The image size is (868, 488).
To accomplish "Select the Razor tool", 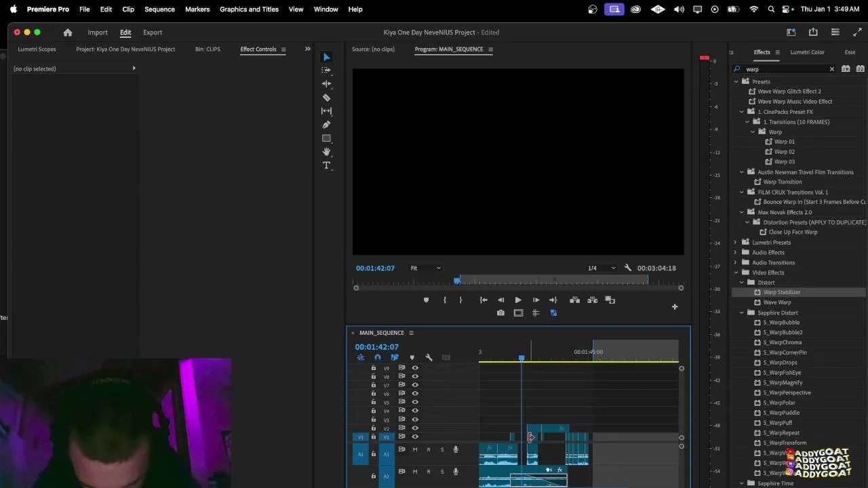I will coord(326,98).
